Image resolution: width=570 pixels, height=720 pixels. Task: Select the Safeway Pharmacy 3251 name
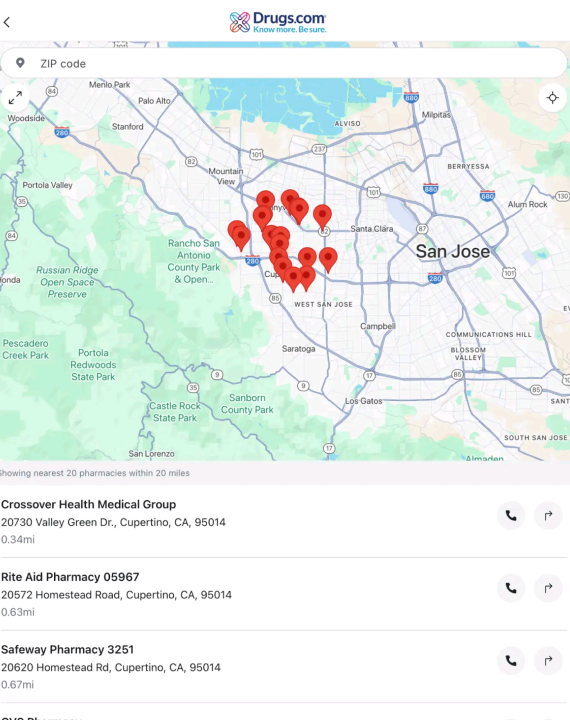[x=67, y=649]
